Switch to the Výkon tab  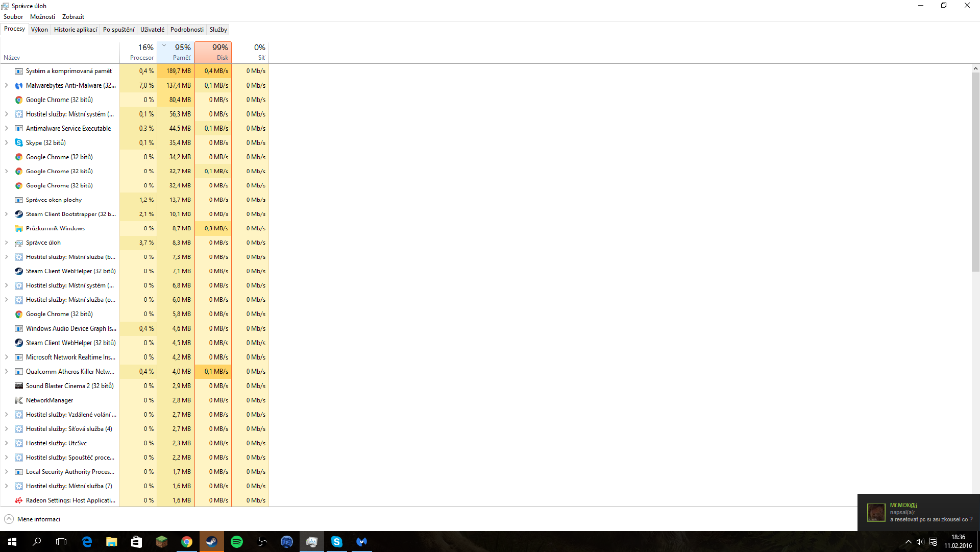click(x=39, y=30)
